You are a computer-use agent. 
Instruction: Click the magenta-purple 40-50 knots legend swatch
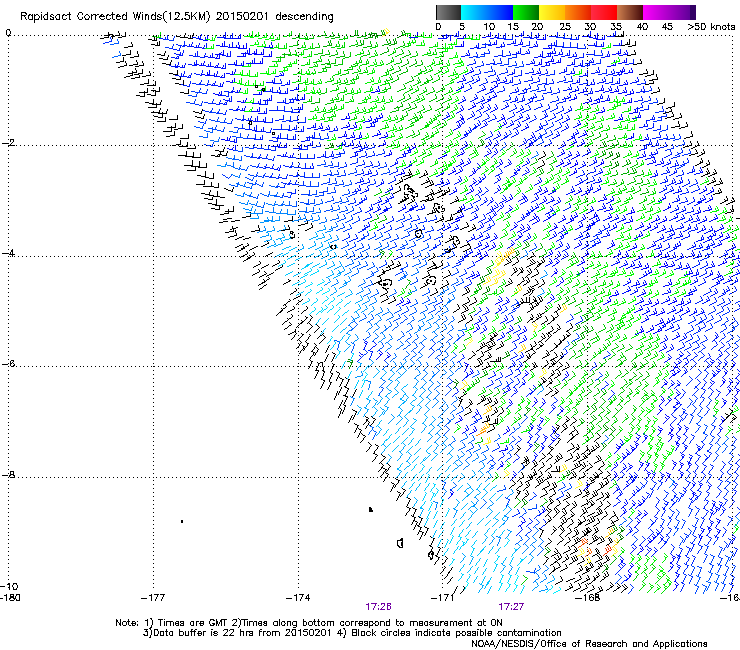(x=669, y=12)
